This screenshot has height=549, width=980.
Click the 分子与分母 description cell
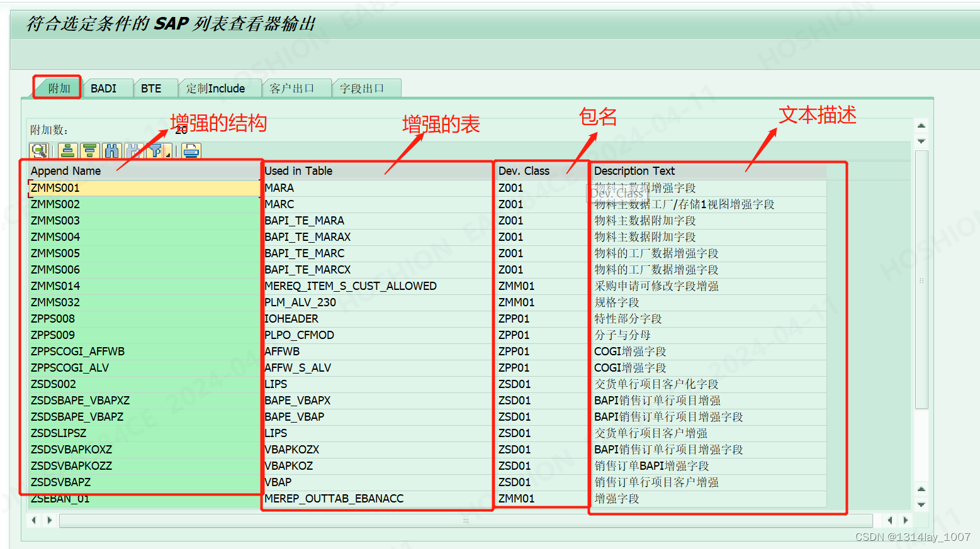(x=709, y=335)
